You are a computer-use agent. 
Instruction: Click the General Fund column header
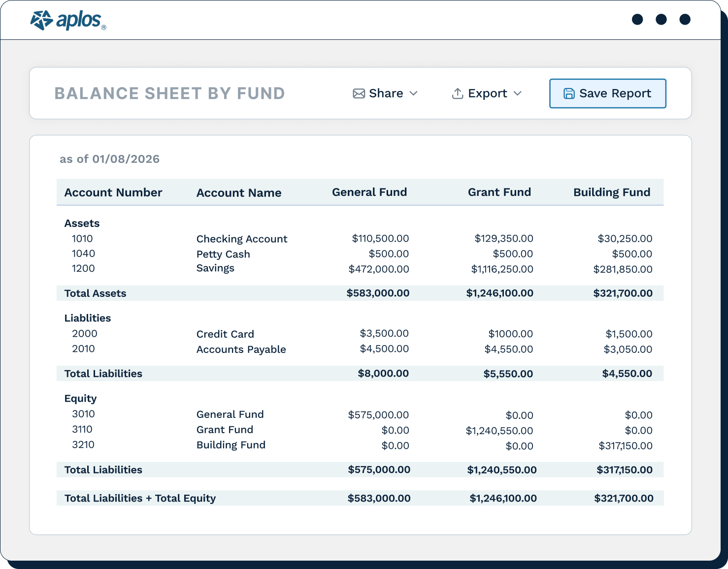(x=369, y=192)
